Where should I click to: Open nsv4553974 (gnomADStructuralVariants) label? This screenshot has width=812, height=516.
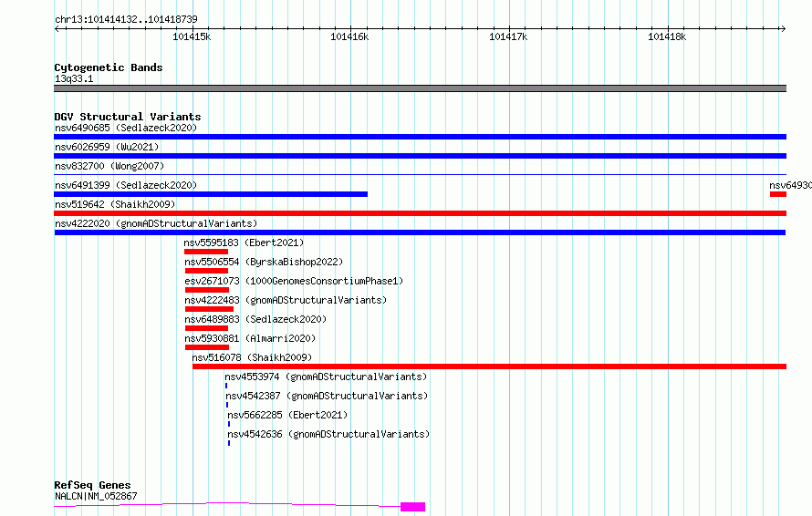327,377
